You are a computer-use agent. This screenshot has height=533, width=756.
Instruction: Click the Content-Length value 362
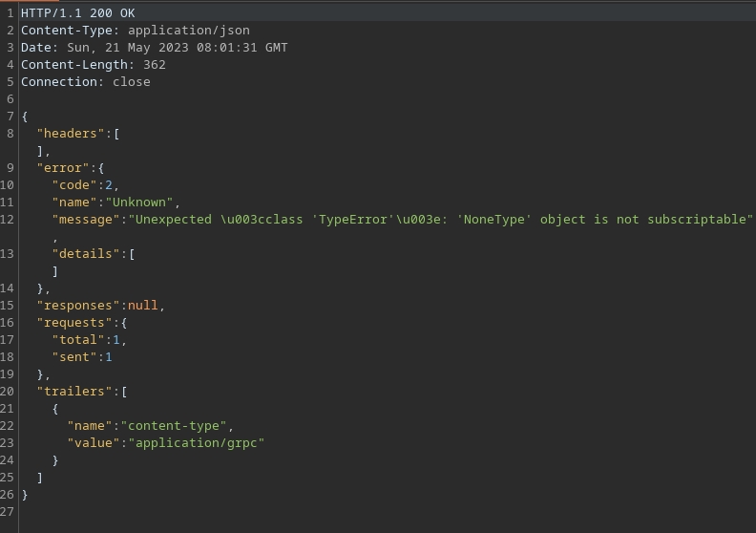[154, 65]
